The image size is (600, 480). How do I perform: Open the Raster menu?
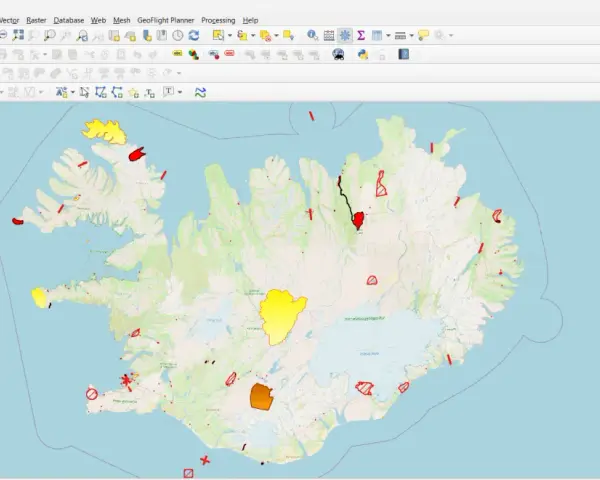pos(36,20)
